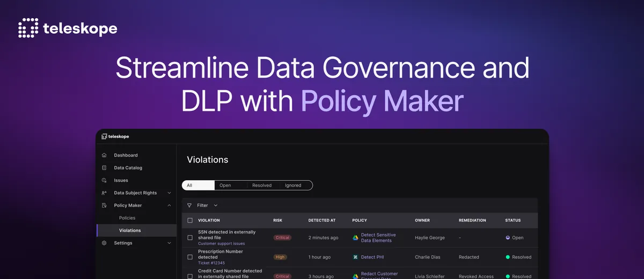Click the Open status icon for Haylie George
The height and width of the screenshot is (279, 644).
[x=508, y=238]
